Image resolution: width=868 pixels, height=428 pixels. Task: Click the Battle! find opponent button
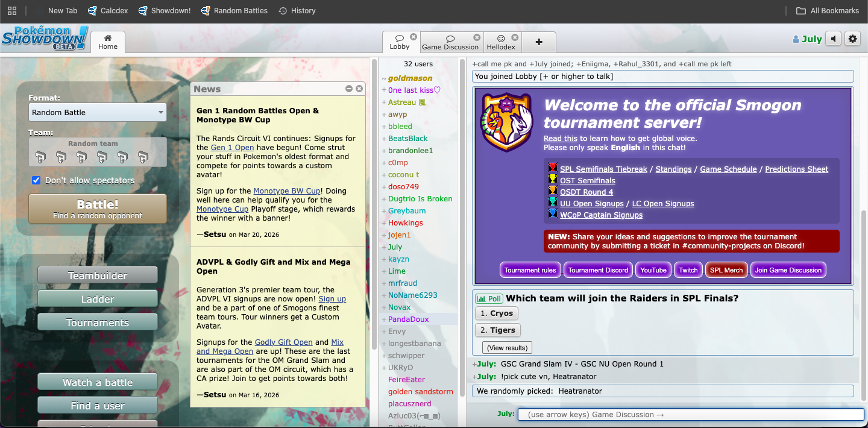tap(98, 209)
